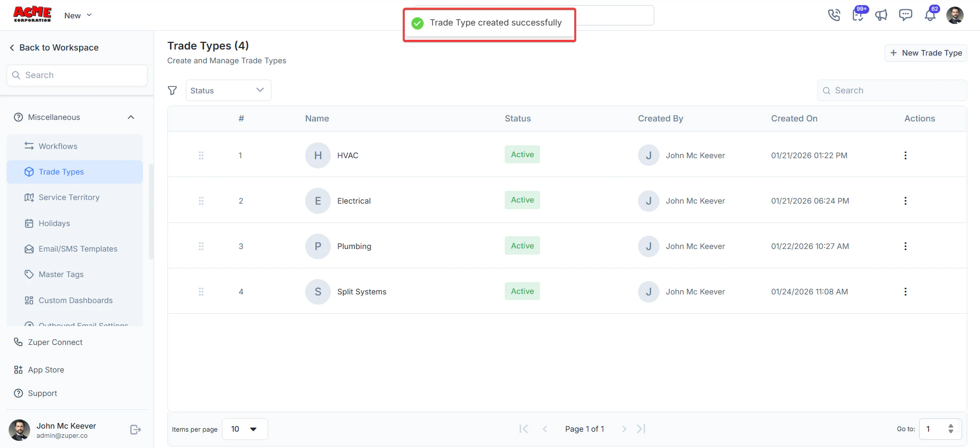Collapse the Miscellaneous section
Viewport: 980px width, 448px height.
click(x=131, y=117)
